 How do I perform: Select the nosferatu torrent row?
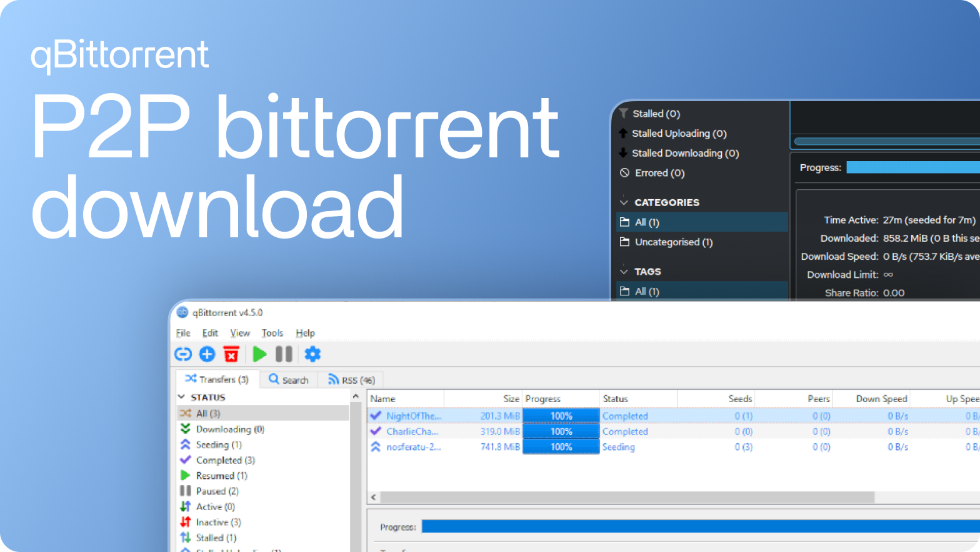pos(413,447)
